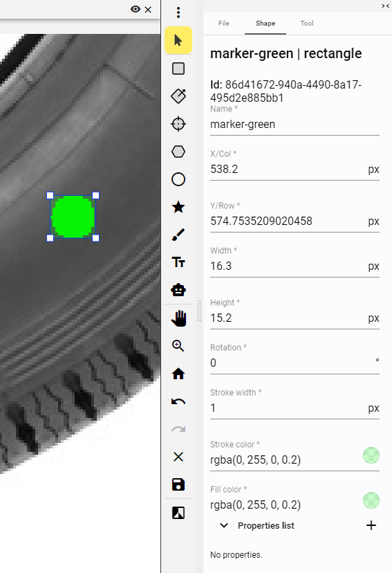Select the rotated rectangle tool

178,96
